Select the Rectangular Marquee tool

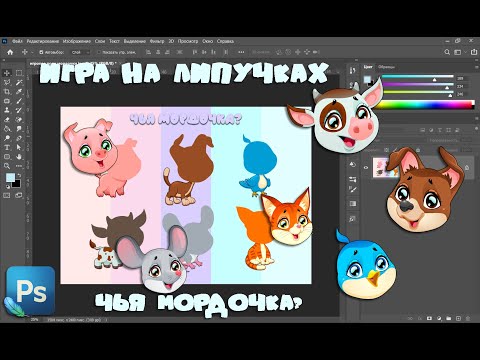point(19,73)
